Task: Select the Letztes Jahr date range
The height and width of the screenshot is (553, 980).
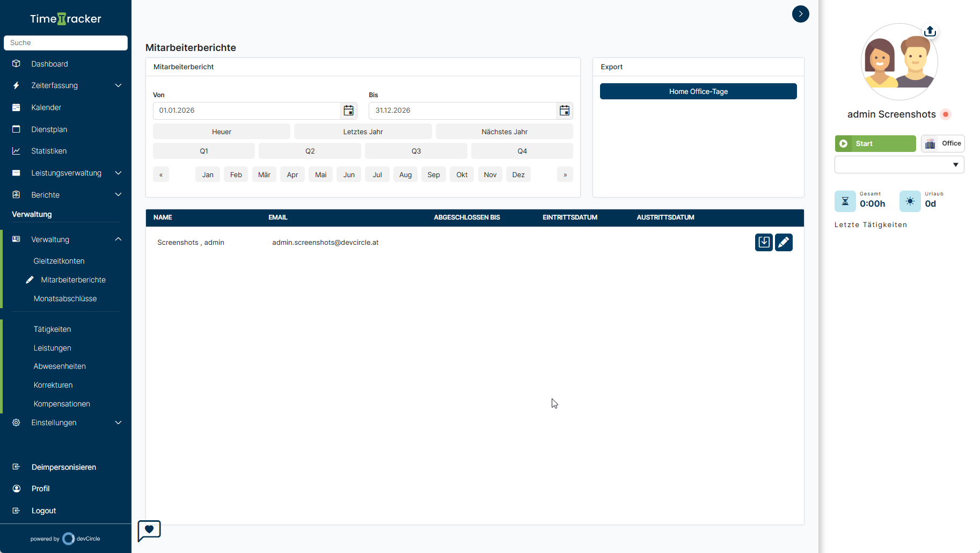Action: [x=363, y=132]
